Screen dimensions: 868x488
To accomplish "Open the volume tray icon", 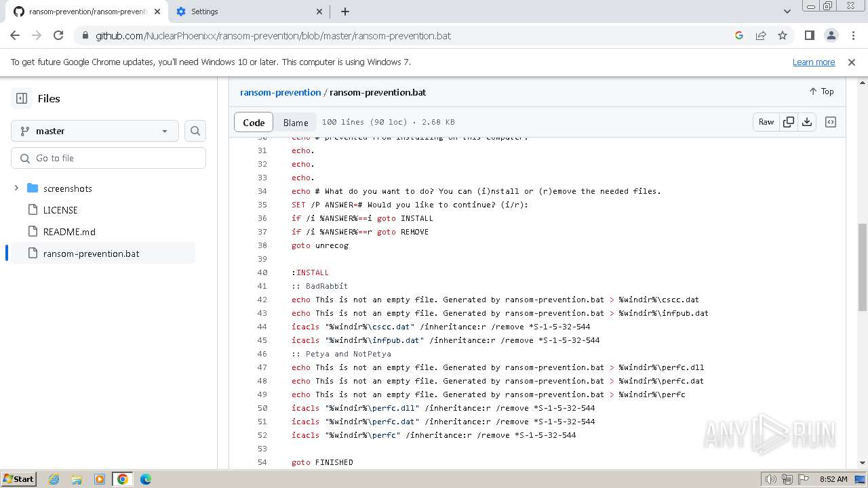I will click(770, 479).
